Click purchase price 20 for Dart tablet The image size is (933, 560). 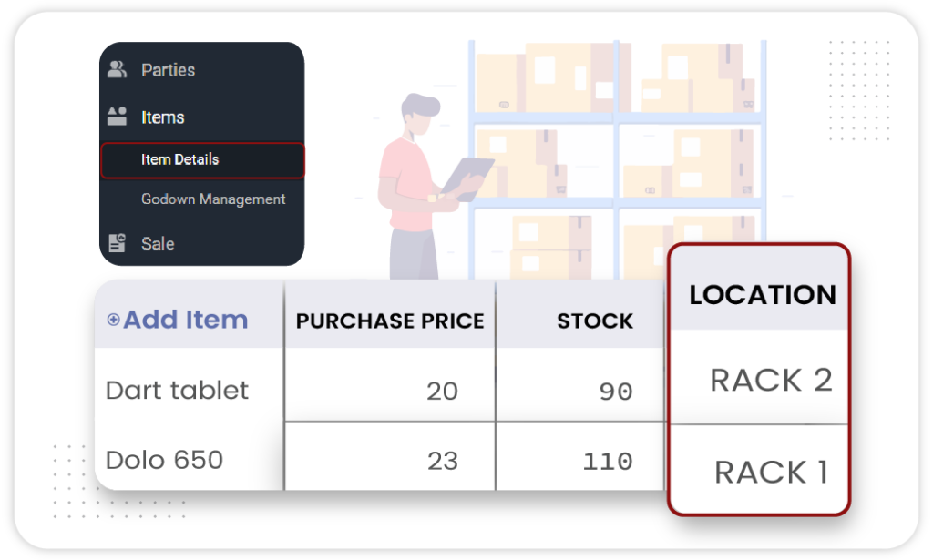point(442,392)
